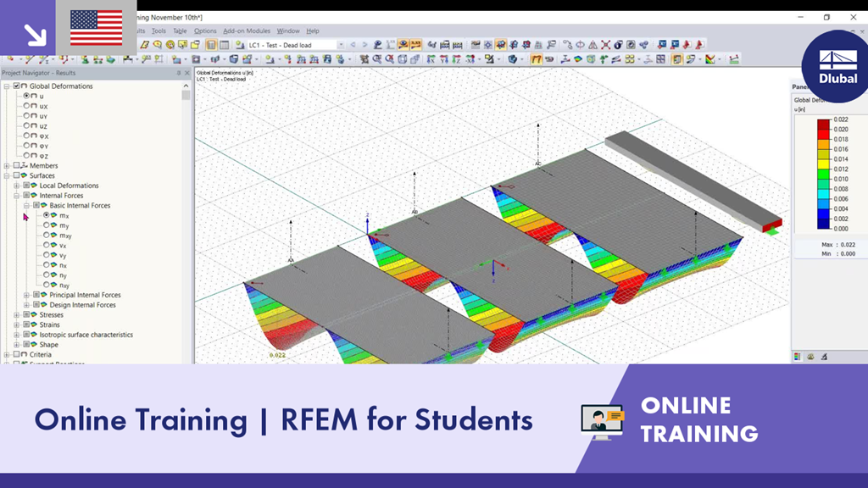Choose the vx internal force radio button
Image resolution: width=868 pixels, height=488 pixels.
[47, 245]
